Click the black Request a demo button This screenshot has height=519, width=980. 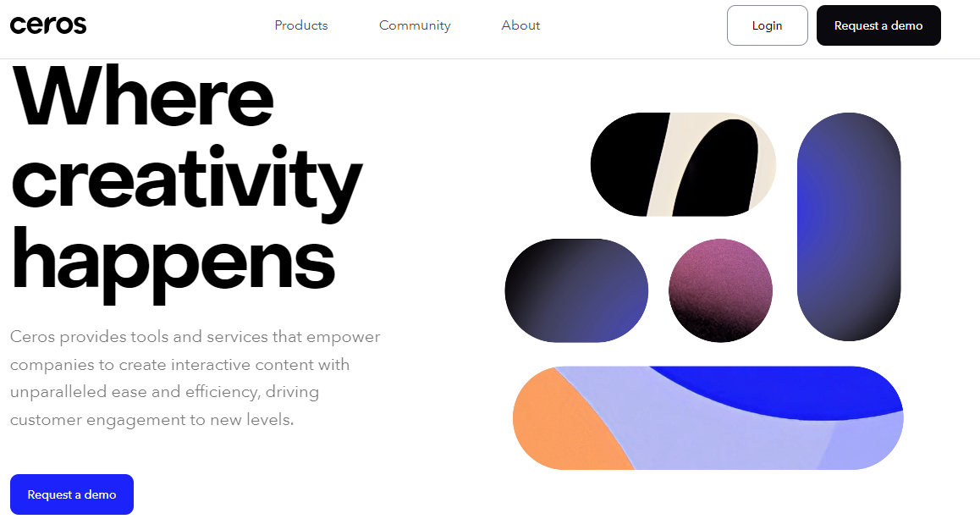coord(878,25)
